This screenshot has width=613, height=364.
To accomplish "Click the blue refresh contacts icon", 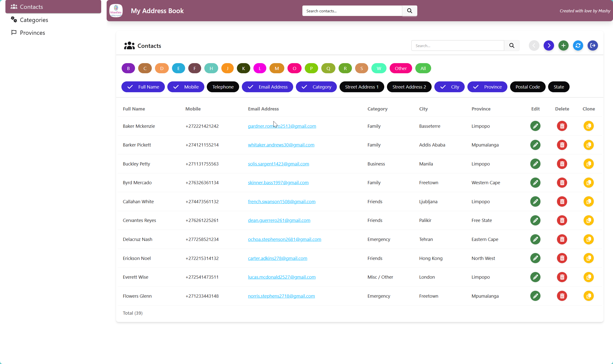I will click(x=578, y=46).
